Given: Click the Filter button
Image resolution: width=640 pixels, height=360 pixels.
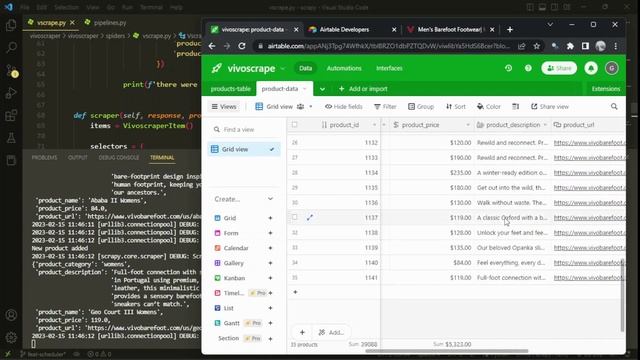Looking at the screenshot, I should 385,107.
